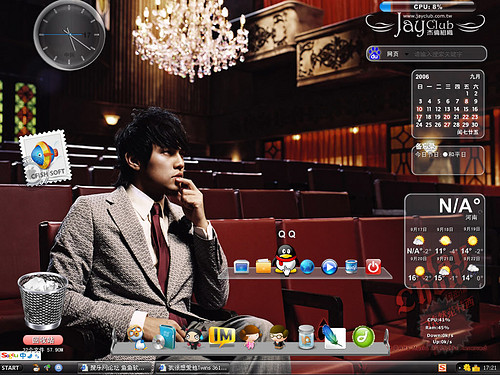
Task: Open the CFish Soft stamp icon
Action: point(45,157)
